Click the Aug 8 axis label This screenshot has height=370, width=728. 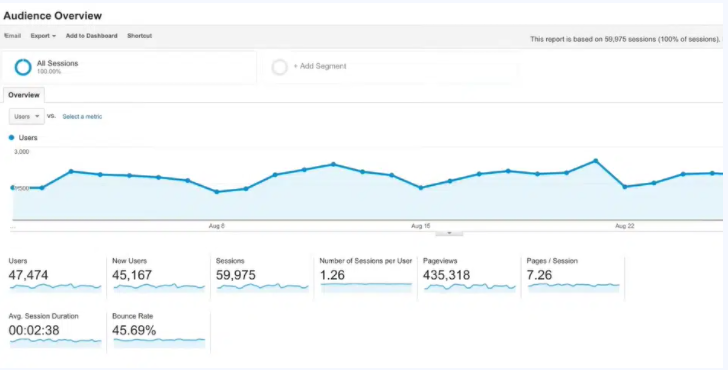point(217,226)
